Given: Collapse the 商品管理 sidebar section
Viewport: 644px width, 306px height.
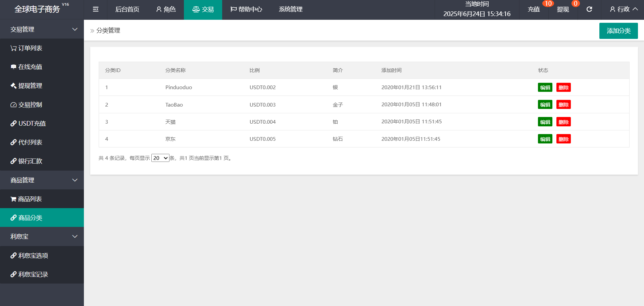Looking at the screenshot, I should coord(42,180).
